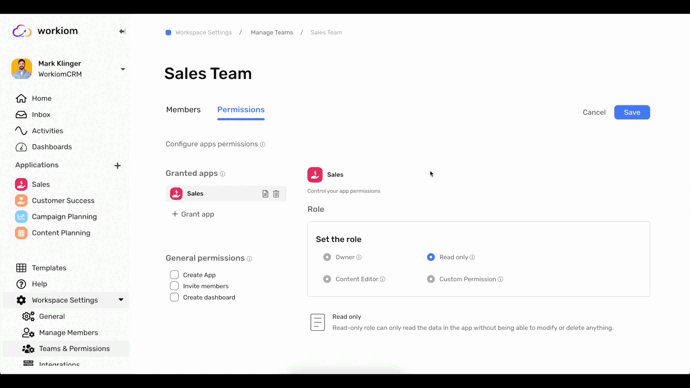Image resolution: width=690 pixels, height=388 pixels.
Task: Click Mark Klinger's avatar photo
Action: 22,69
